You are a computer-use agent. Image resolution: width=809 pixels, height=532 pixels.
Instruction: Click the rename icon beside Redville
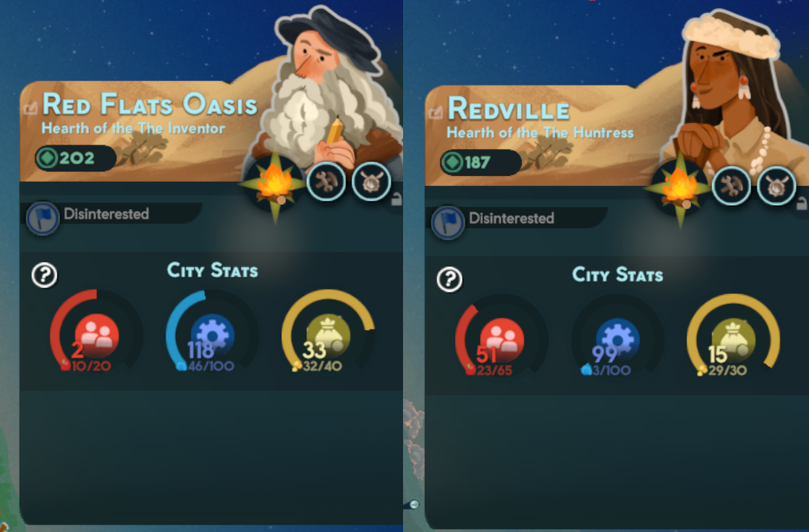point(436,112)
